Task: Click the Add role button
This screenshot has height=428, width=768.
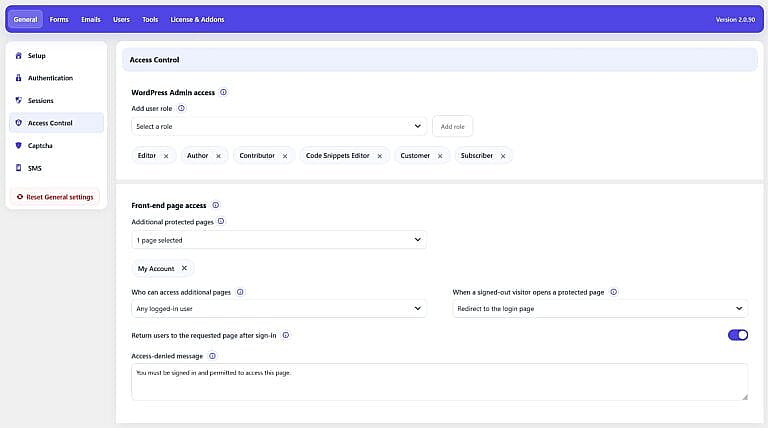Action: (x=452, y=126)
